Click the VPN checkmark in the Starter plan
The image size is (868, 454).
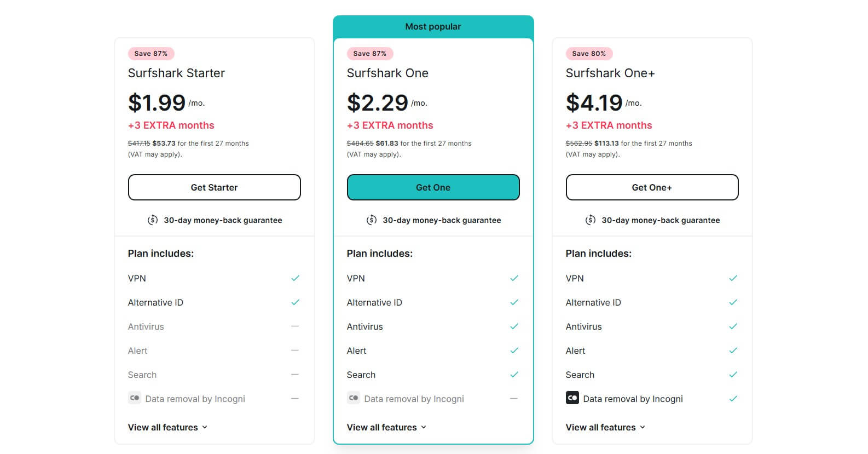[x=296, y=278]
